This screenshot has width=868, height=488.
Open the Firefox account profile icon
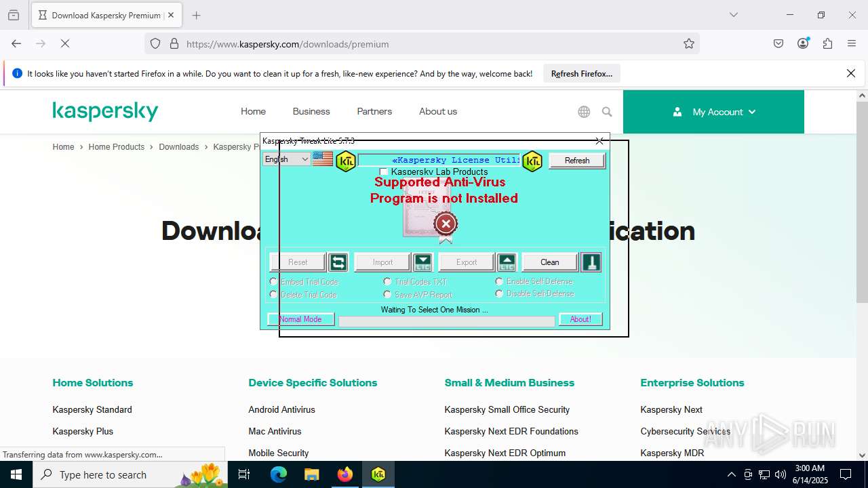point(803,43)
